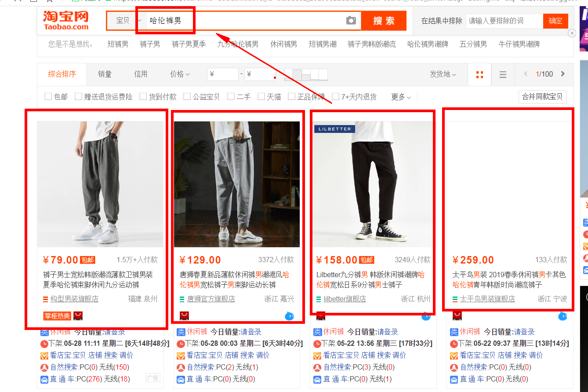This screenshot has height=392, width=588.
Task: Open the 宝贝 search type dropdown
Action: 126,21
